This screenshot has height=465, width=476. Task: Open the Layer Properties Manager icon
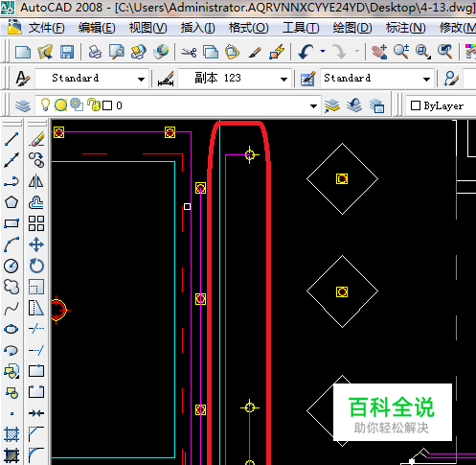[22, 105]
